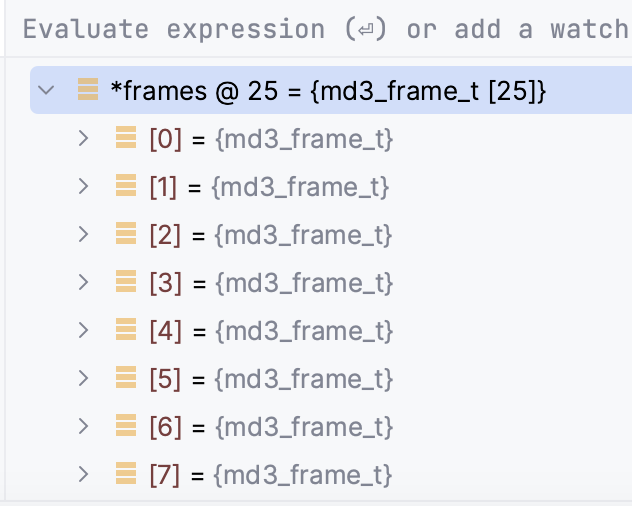Click the struct icon beside element [4]

(126, 329)
